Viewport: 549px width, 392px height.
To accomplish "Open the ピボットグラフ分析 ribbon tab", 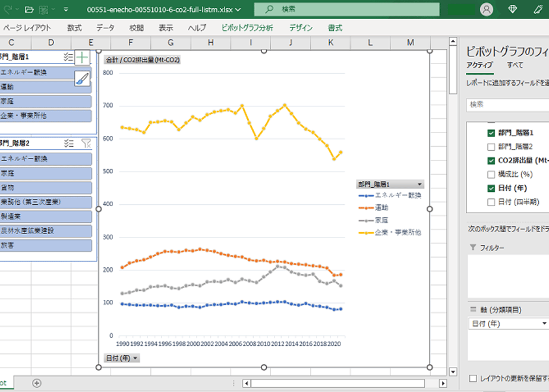I will tap(247, 28).
